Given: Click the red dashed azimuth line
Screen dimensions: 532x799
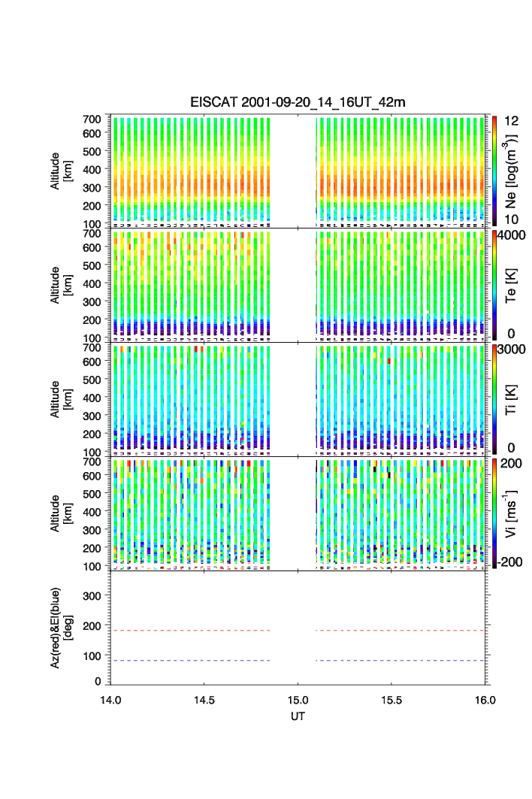Looking at the screenshot, I should [x=190, y=631].
